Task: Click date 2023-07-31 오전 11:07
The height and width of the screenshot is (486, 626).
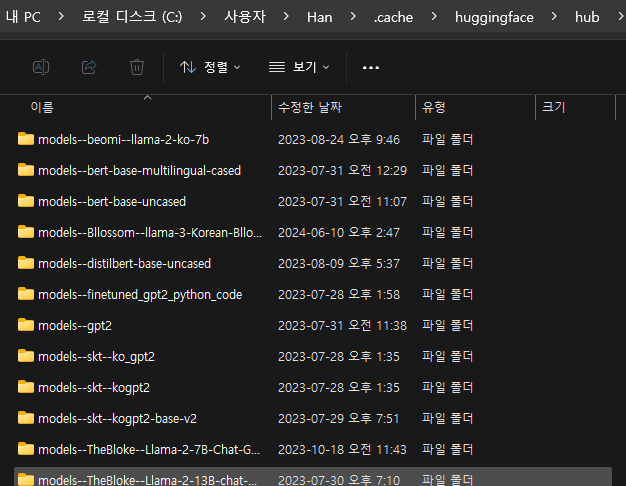Action: (x=342, y=202)
